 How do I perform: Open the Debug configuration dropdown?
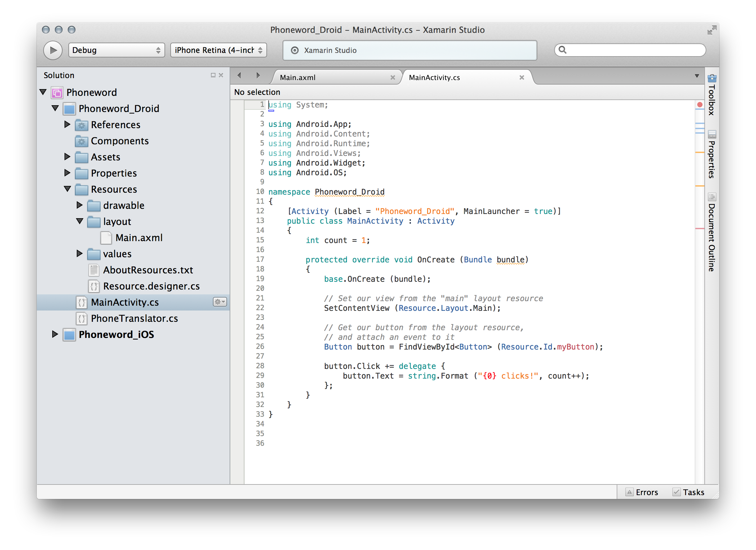click(116, 50)
